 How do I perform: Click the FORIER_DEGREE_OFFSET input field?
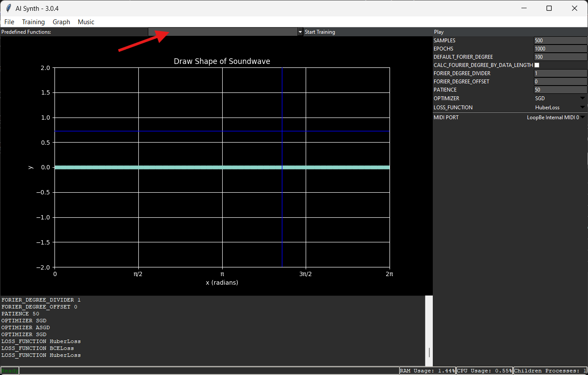(561, 82)
